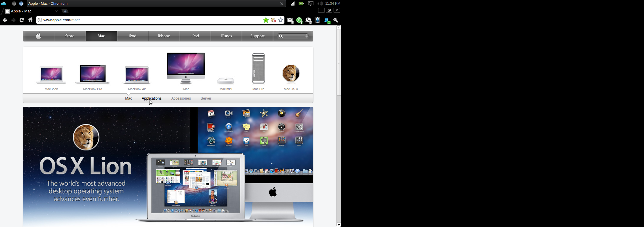Open the Support section
Screen dimensions: 644x227
(257, 36)
